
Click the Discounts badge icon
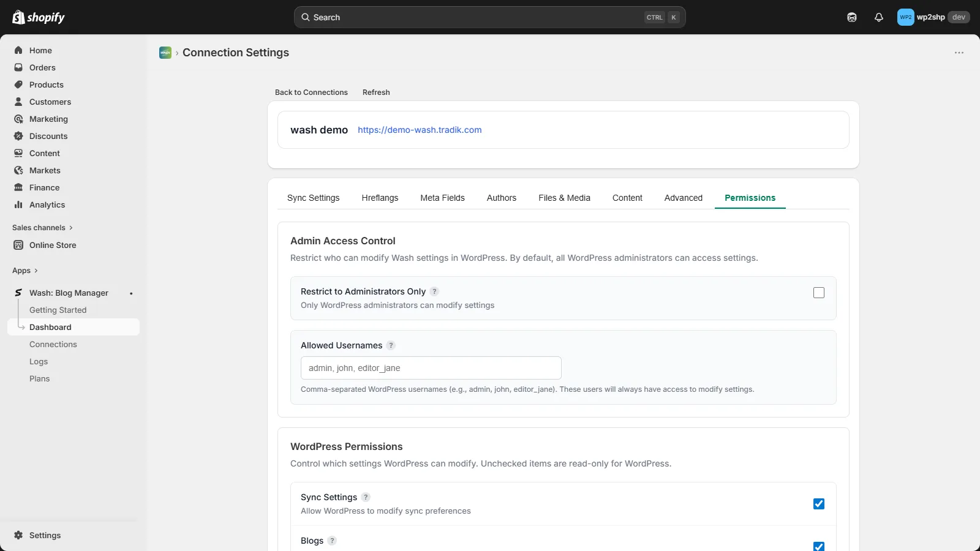pos(18,136)
